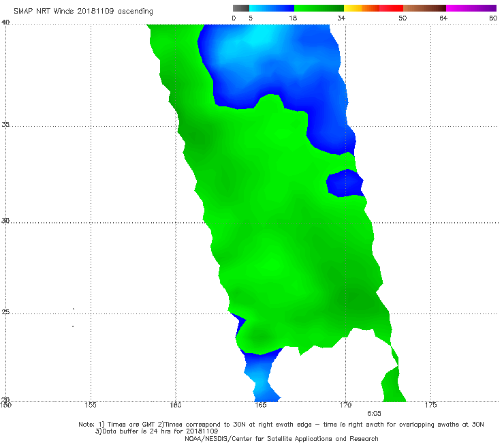Click the latitude axis label '40'
The width and height of the screenshot is (504, 443).
click(5, 22)
